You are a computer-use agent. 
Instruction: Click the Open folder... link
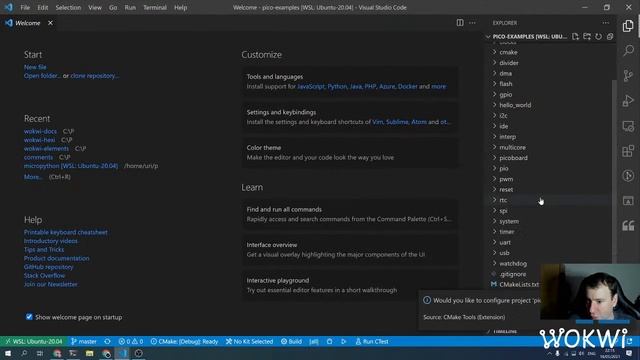point(42,76)
